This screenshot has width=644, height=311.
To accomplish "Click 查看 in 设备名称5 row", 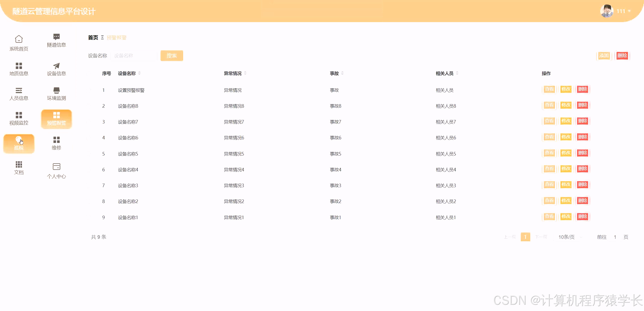I will pyautogui.click(x=549, y=153).
